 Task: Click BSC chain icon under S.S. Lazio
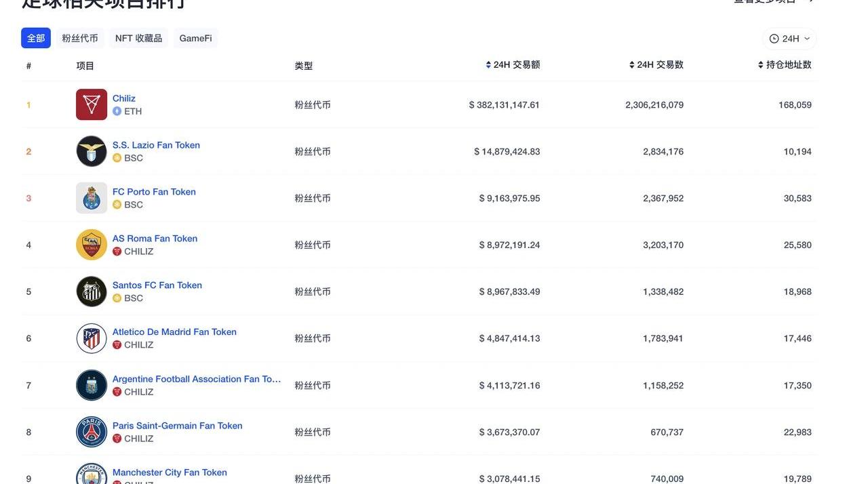117,158
